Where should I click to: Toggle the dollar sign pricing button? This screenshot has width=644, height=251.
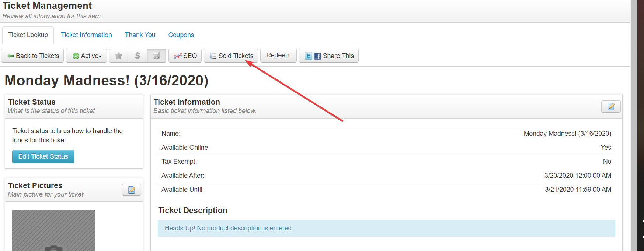(137, 56)
